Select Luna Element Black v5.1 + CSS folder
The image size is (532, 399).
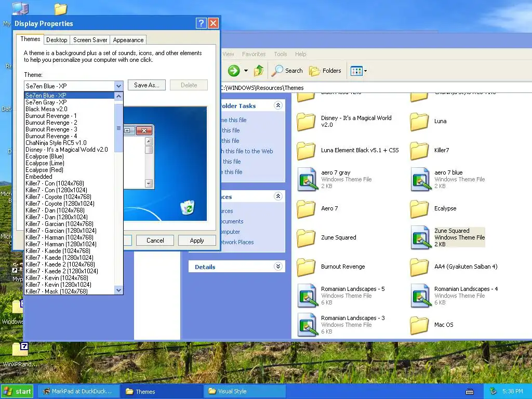point(348,150)
